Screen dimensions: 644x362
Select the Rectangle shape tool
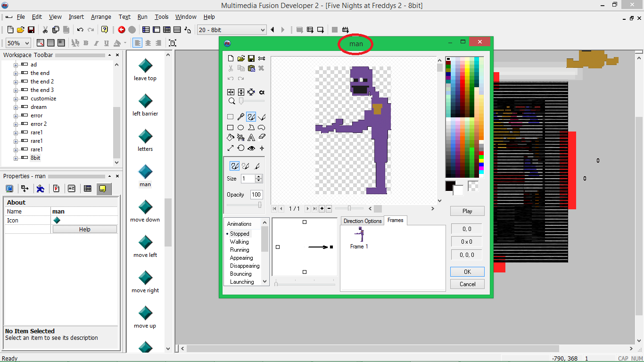click(x=231, y=127)
